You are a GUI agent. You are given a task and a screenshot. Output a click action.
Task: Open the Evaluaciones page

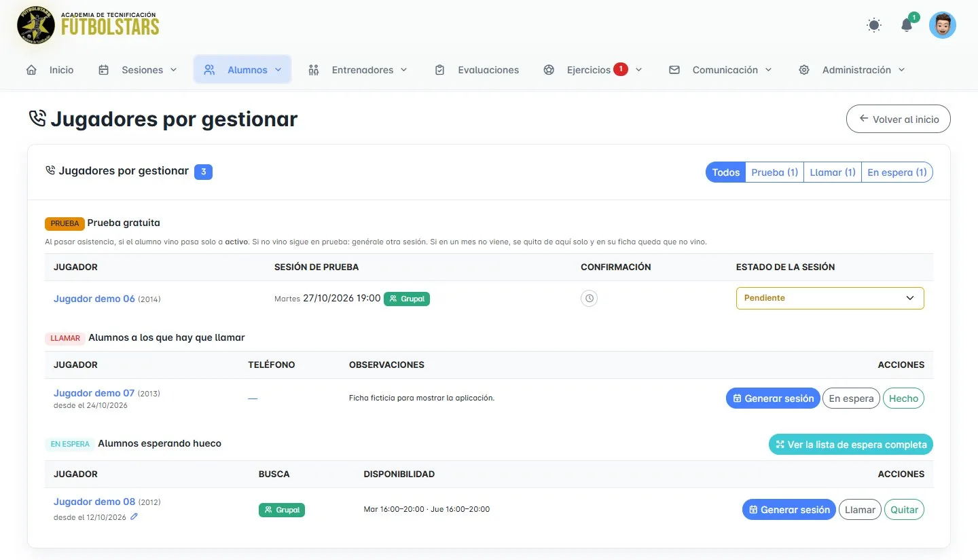[x=477, y=70]
